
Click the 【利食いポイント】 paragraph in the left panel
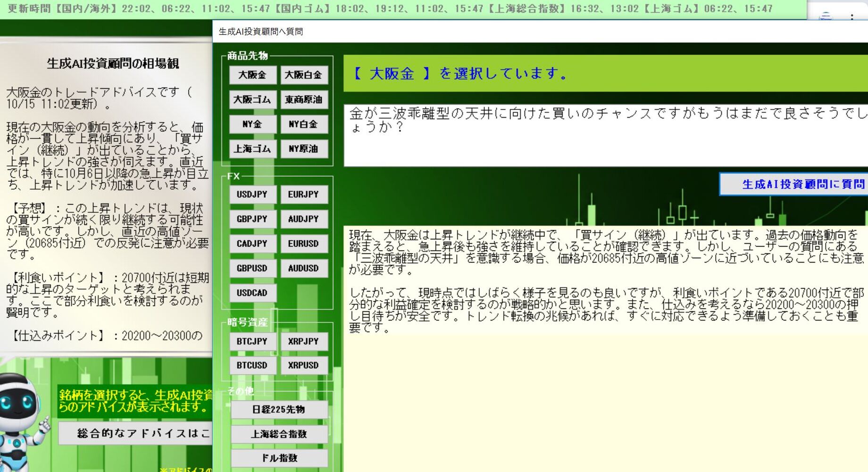[x=108, y=295]
